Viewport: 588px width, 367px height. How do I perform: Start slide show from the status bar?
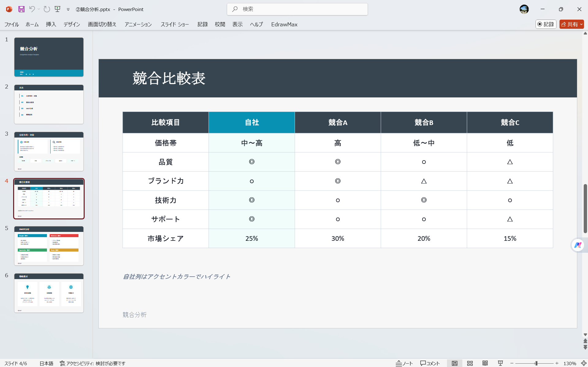[x=500, y=363]
